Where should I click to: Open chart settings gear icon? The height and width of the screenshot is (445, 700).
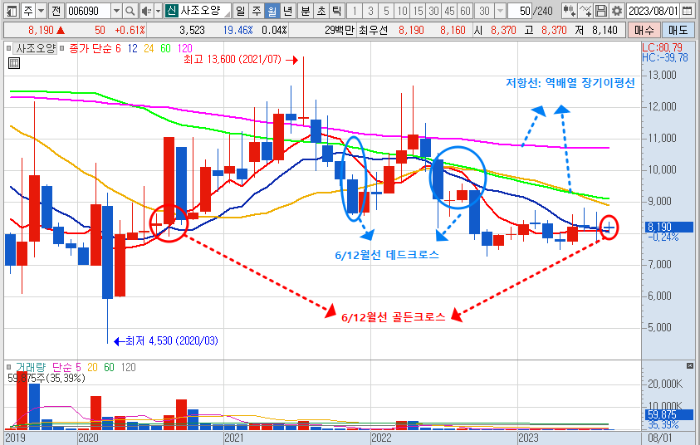(x=617, y=10)
